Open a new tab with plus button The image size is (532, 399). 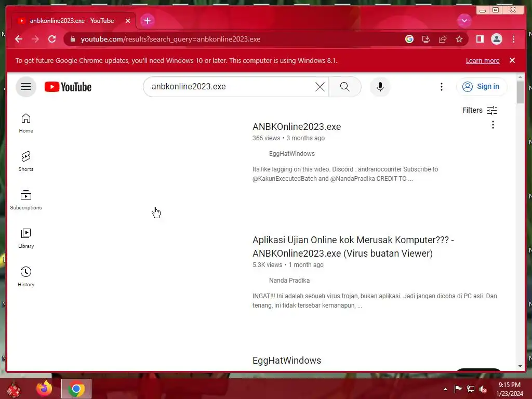pyautogui.click(x=147, y=21)
